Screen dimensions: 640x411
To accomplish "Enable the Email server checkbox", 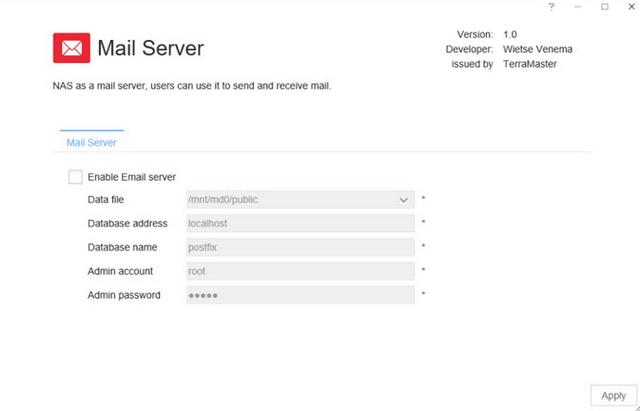I will click(75, 177).
